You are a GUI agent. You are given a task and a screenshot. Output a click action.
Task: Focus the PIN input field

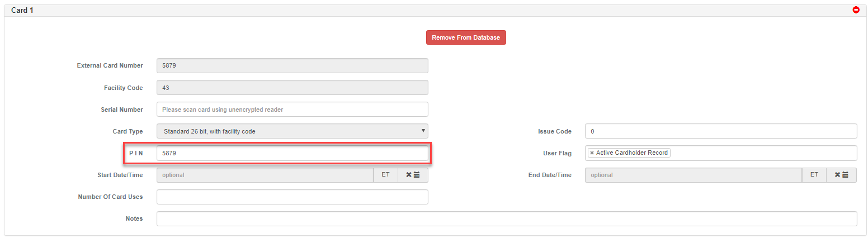click(x=292, y=153)
